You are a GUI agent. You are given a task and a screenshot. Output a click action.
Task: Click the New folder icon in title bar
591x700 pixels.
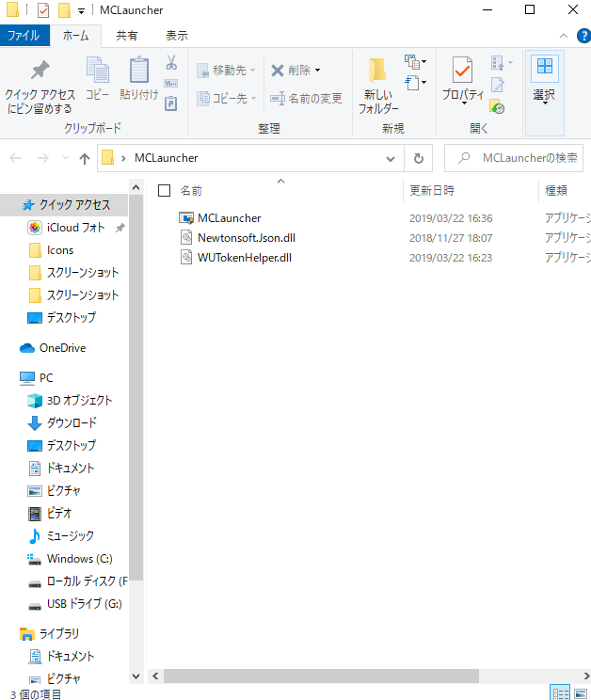(x=64, y=9)
